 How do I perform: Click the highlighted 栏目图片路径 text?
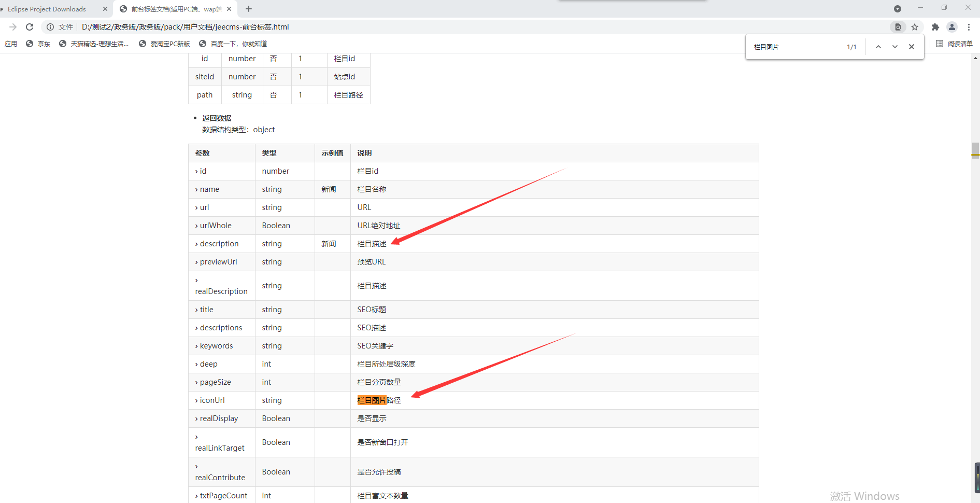point(379,400)
